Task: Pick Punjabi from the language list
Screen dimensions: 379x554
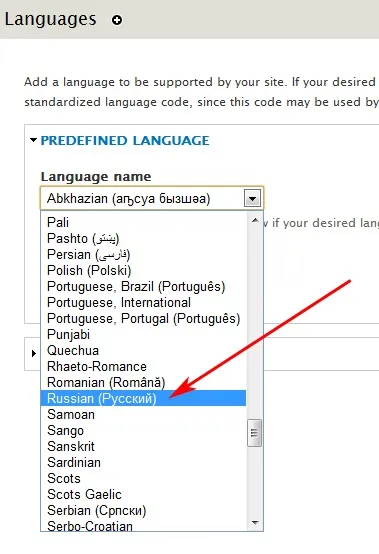Action: pos(143,335)
